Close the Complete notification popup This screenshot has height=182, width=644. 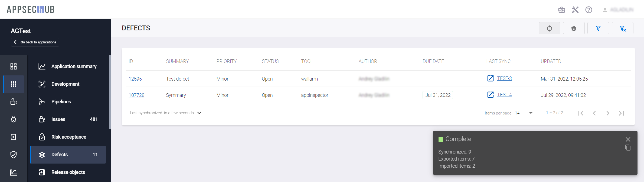628,139
